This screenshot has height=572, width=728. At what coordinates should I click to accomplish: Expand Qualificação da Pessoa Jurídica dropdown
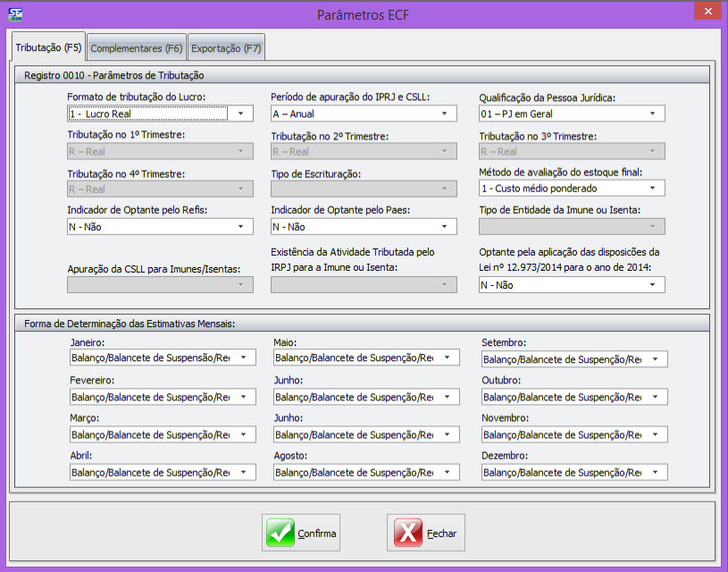click(x=653, y=114)
